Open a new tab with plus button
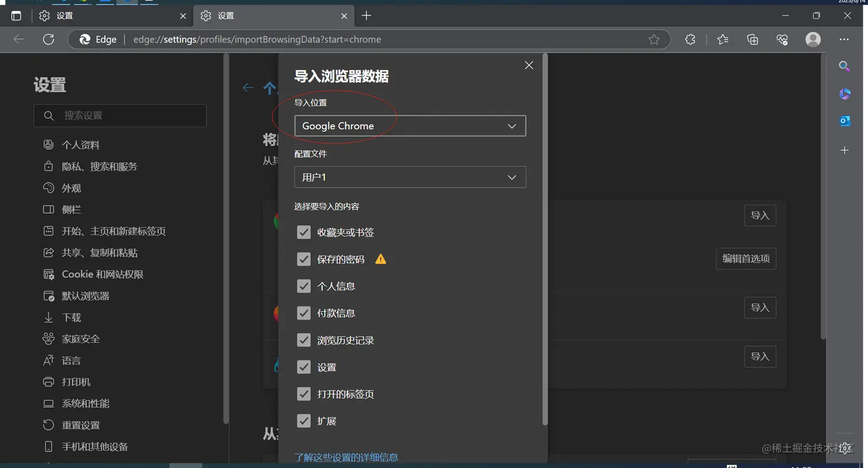868x468 pixels. click(367, 16)
